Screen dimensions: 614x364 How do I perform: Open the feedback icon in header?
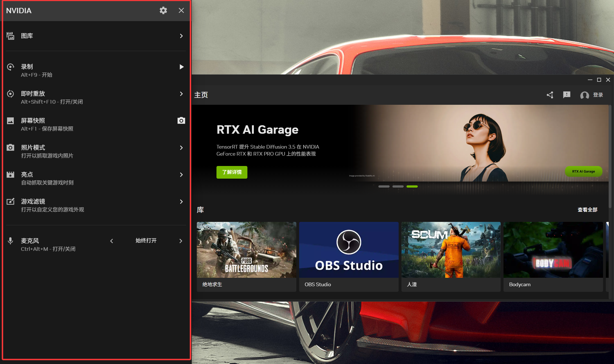[567, 95]
